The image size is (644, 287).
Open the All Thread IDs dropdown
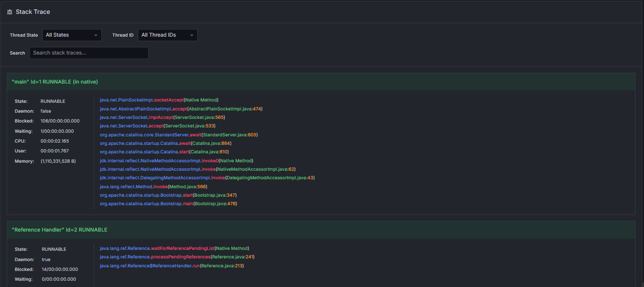pyautogui.click(x=167, y=35)
